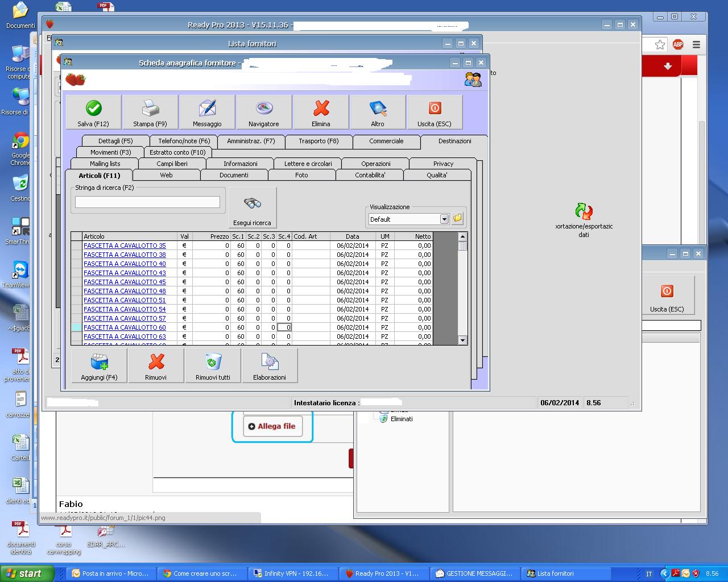Click the red download arrow in Chrome page
This screenshot has height=582, width=728.
pos(668,66)
